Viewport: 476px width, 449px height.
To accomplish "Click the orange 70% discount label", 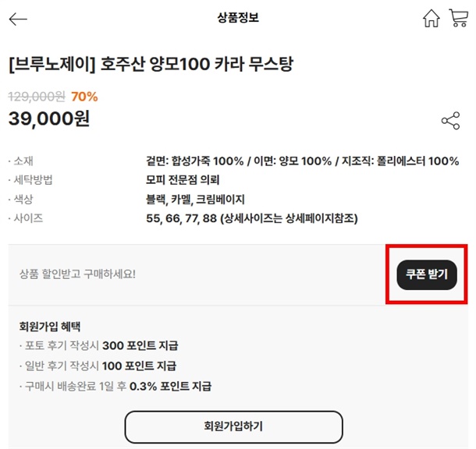I will 84,97.
